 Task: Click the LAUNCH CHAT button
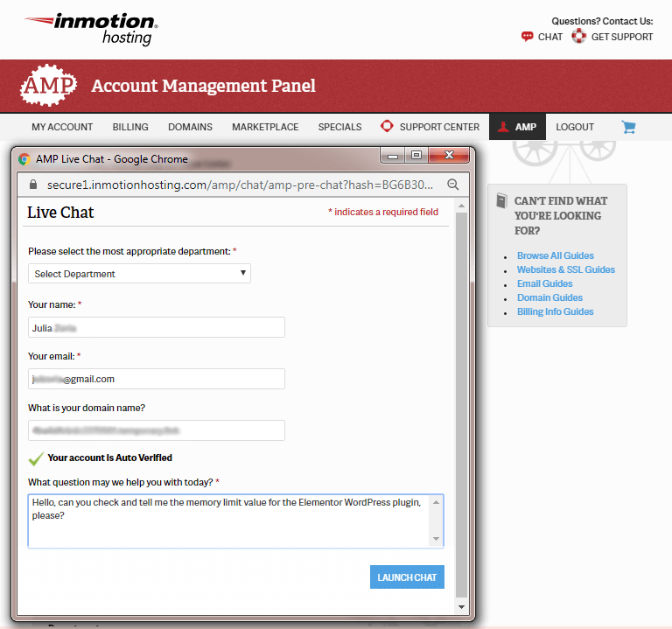(407, 577)
